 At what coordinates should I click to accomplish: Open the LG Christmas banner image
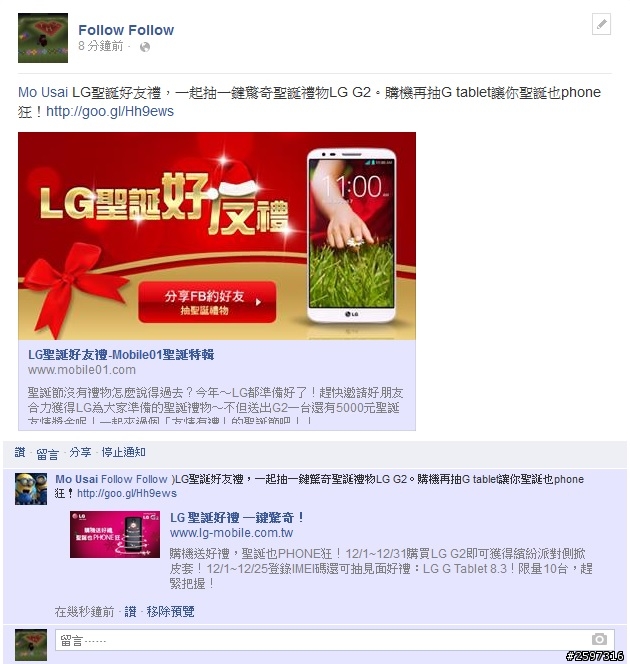click(217, 236)
